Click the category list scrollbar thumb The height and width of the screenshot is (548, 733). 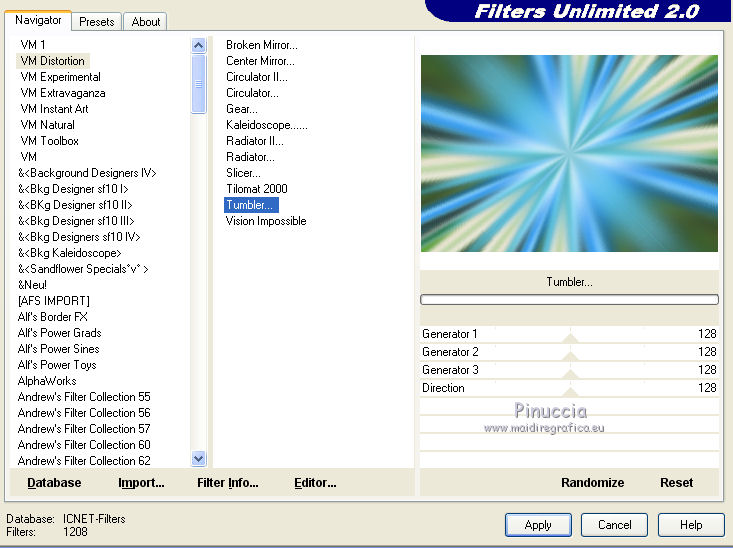click(x=198, y=84)
